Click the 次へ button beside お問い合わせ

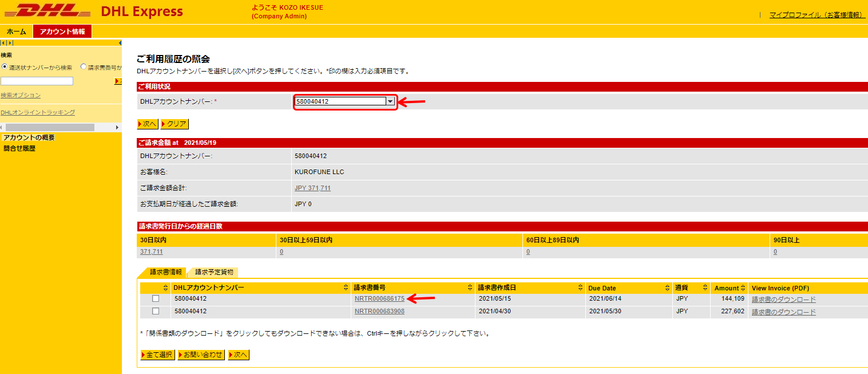[x=239, y=355]
